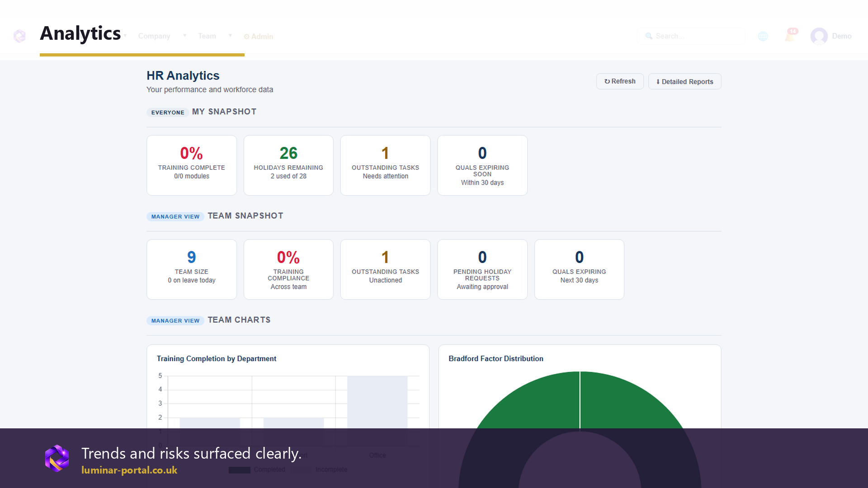Viewport: 868px width, 488px height.
Task: Click the Pending Holiday Requests card
Action: (x=482, y=269)
